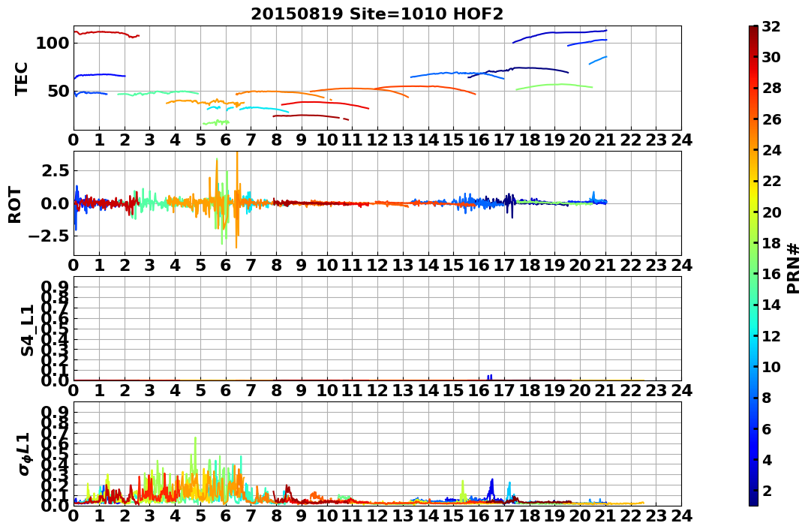
Task: Click colorbar tick label 8
Action: (766, 398)
